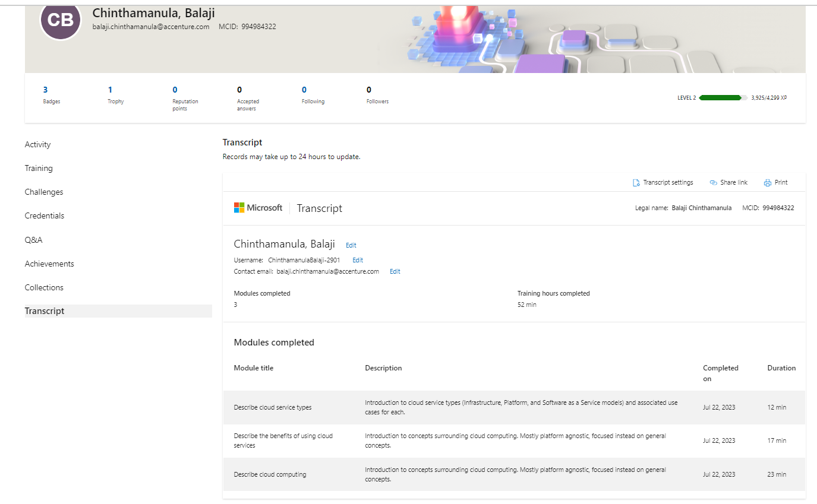Edit the username
Screen dimensions: 817x504
tap(358, 260)
